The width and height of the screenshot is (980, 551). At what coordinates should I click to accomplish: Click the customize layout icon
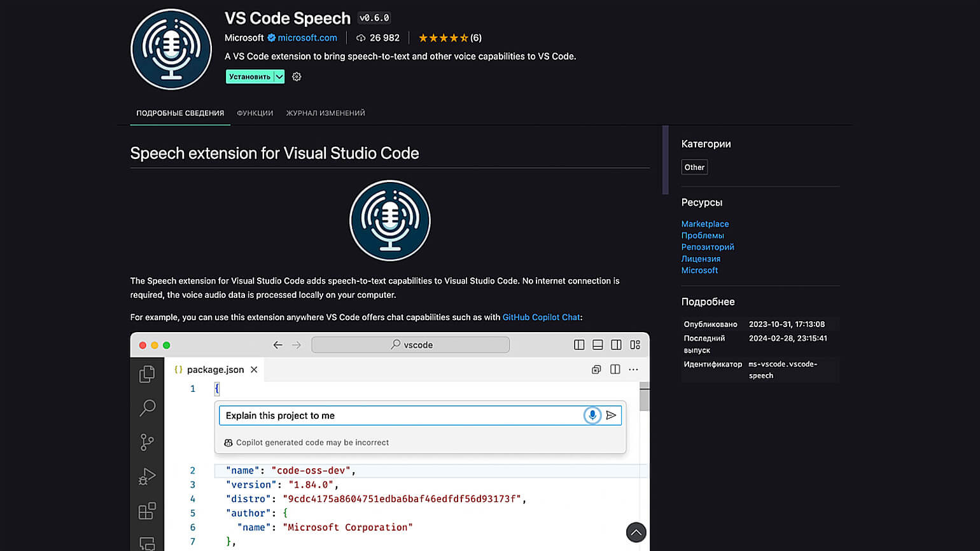coord(635,345)
